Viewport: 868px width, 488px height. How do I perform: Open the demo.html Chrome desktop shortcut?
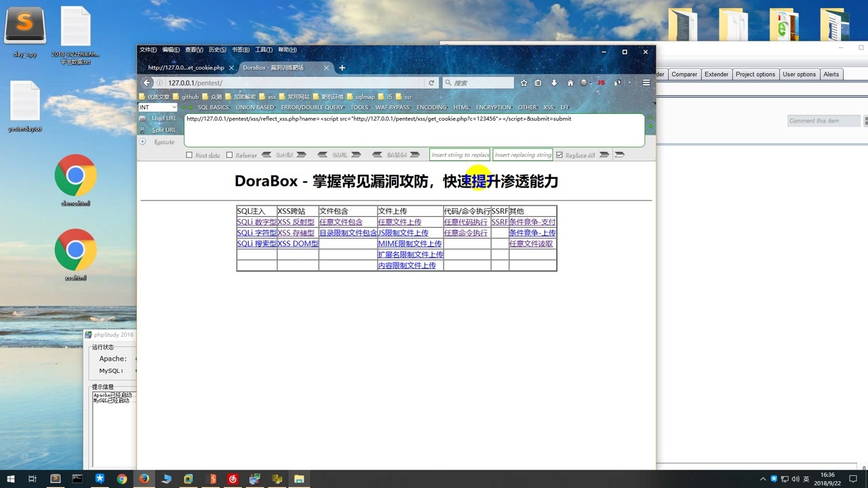coord(75,180)
